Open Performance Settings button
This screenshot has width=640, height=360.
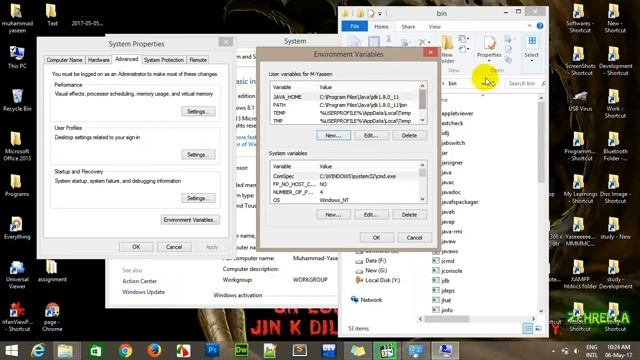(x=198, y=111)
